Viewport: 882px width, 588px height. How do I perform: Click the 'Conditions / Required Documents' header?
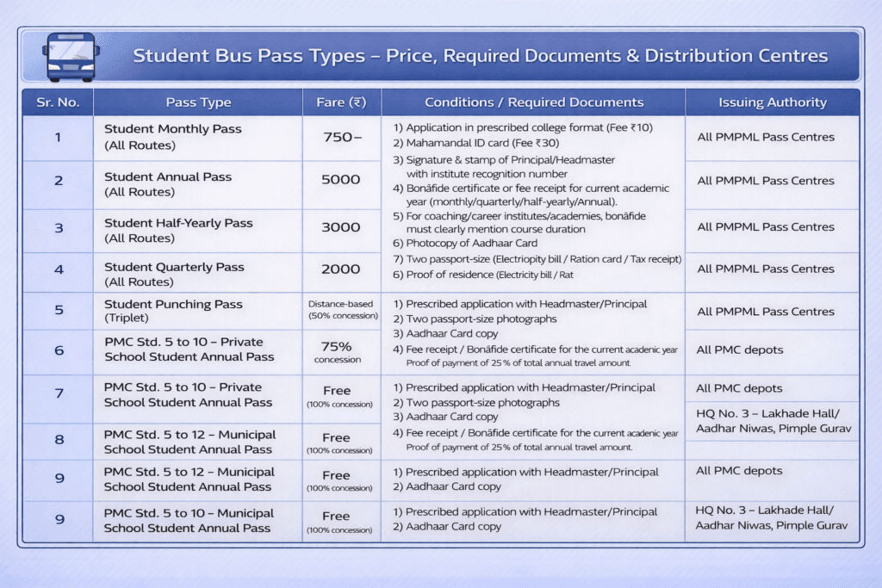click(x=531, y=102)
